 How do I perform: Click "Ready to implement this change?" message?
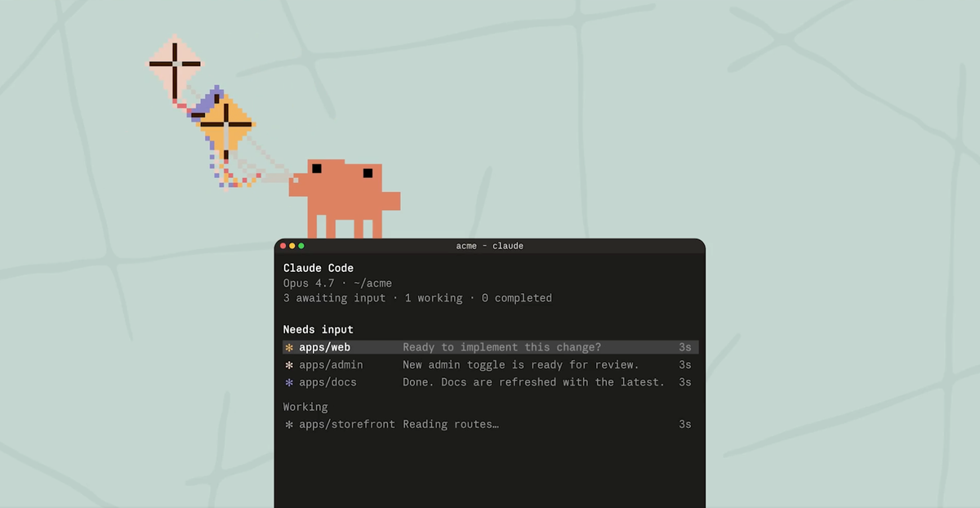501,348
